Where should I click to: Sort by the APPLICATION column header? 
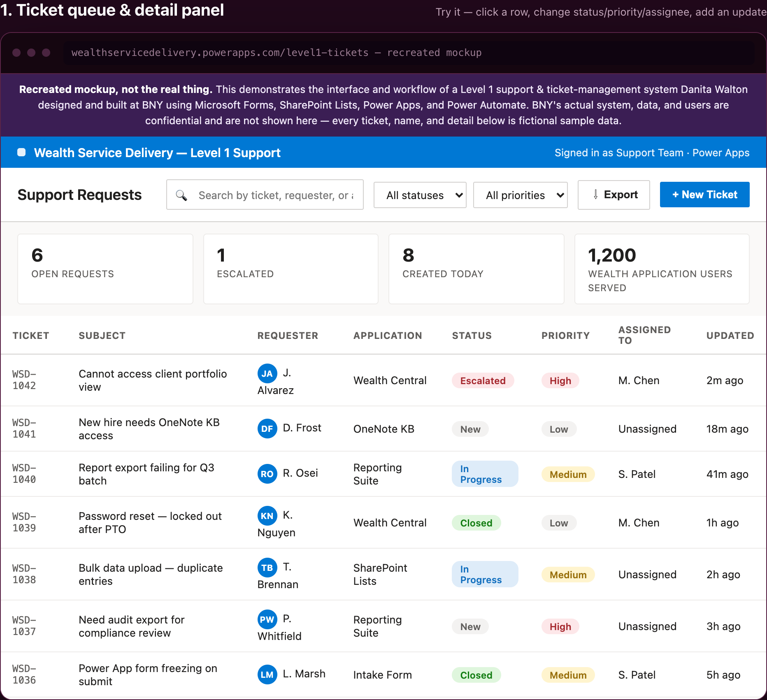pyautogui.click(x=388, y=336)
